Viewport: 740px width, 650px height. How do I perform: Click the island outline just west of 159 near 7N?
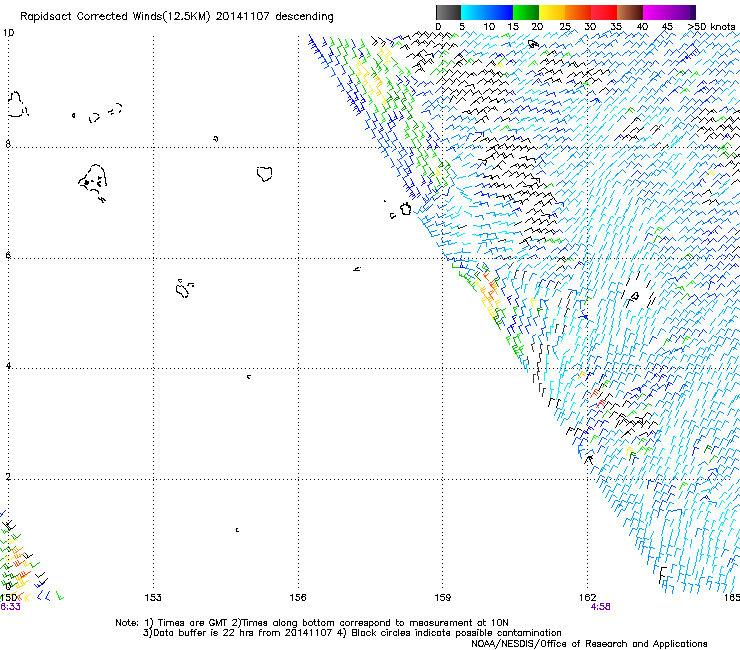point(405,209)
